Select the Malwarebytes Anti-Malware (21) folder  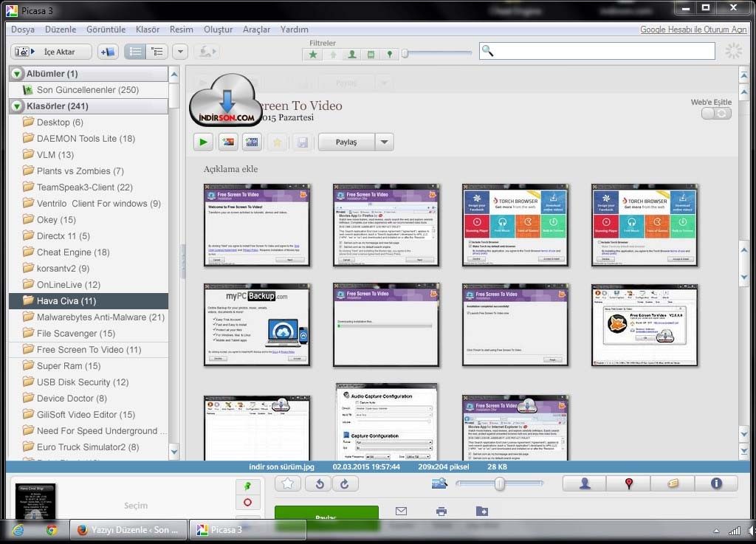click(x=89, y=317)
